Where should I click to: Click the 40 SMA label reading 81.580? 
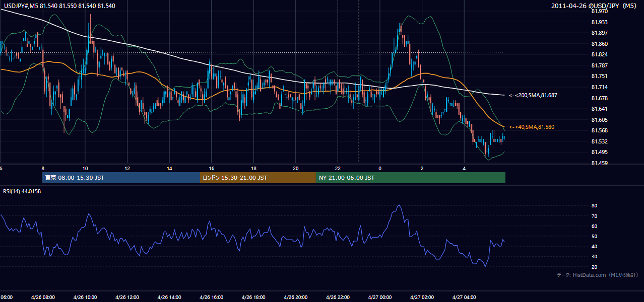532,127
